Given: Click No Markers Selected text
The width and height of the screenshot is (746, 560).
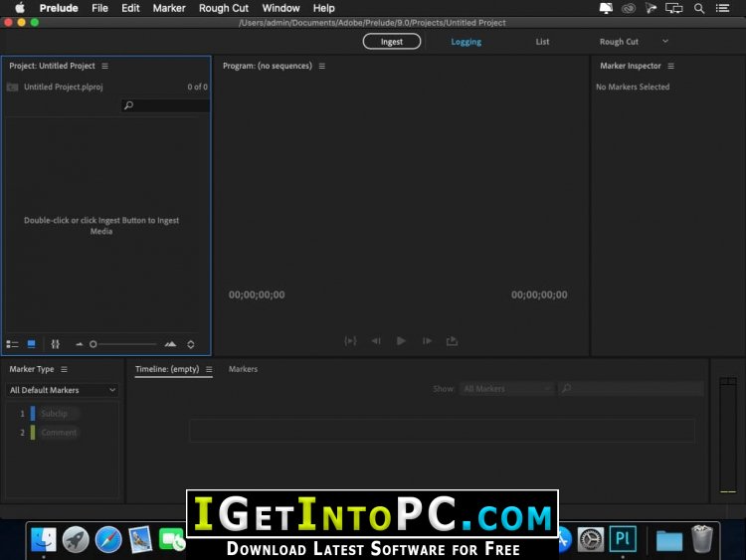Looking at the screenshot, I should (x=633, y=88).
